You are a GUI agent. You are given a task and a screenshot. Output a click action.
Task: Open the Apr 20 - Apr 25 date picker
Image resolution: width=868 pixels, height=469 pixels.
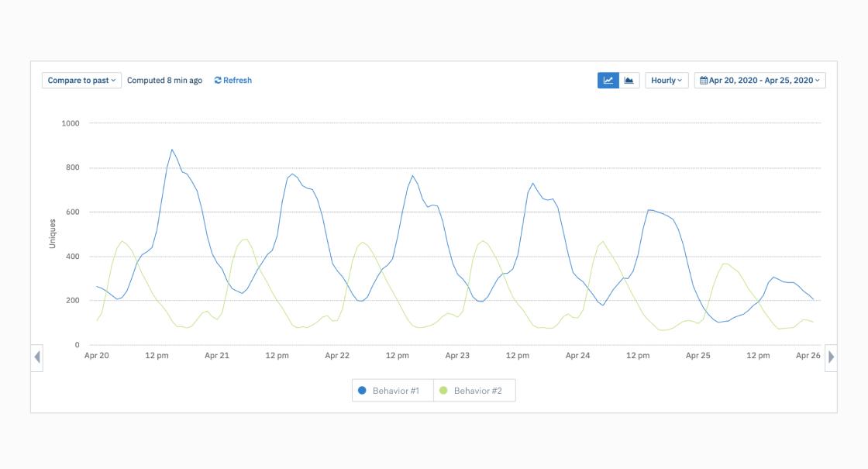click(760, 81)
